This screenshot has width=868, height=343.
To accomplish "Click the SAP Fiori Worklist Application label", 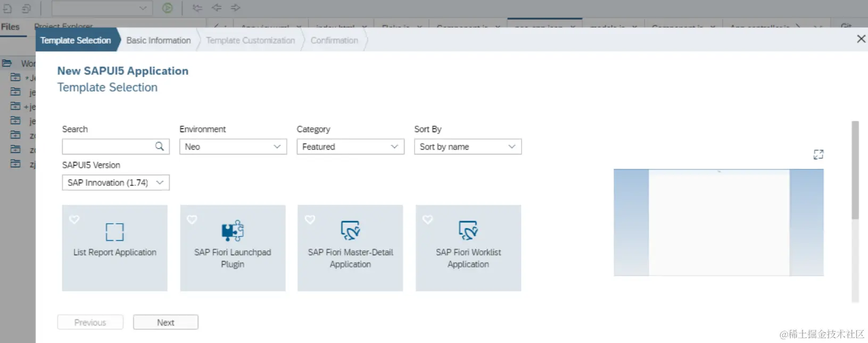I will (x=468, y=258).
